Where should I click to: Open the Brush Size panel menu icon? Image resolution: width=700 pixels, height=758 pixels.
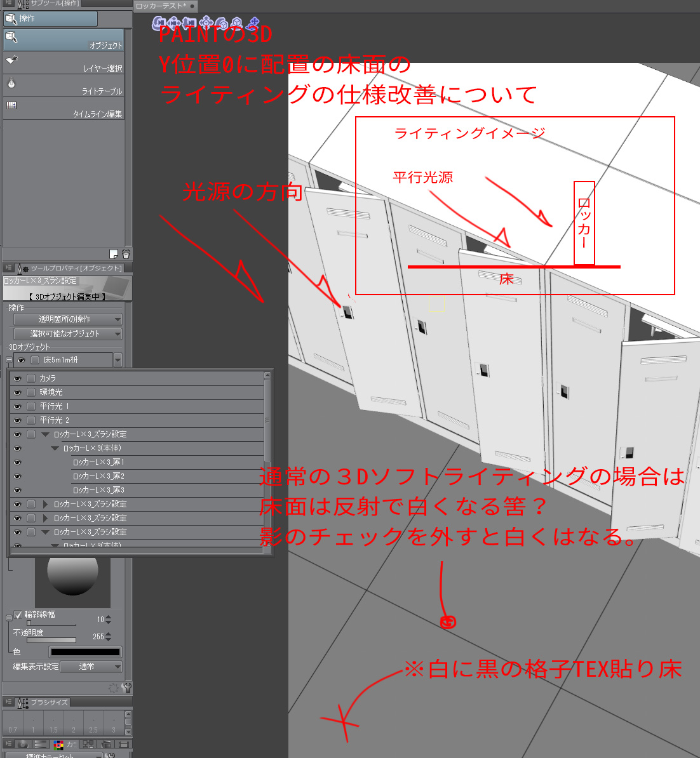pos(9,702)
